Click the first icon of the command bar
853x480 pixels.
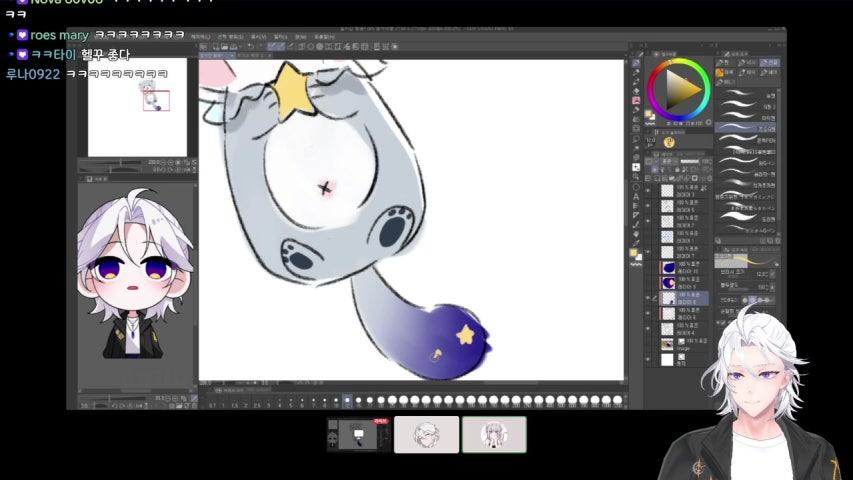click(204, 47)
